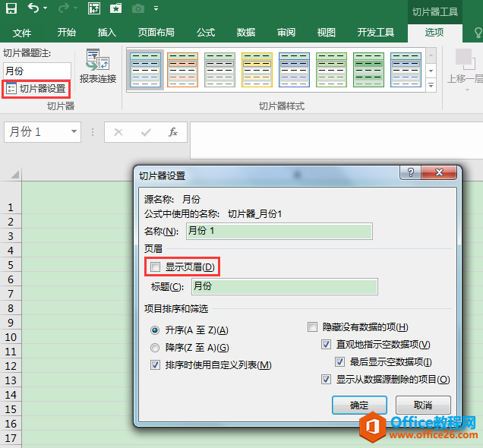Apply the orange slicer style

(x=183, y=70)
